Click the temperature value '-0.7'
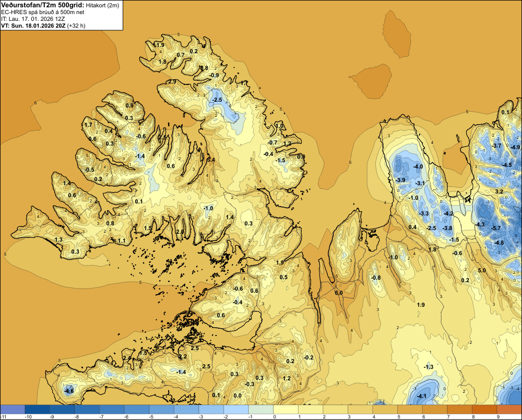Viewport: 522px width, 420px height. click(272, 142)
